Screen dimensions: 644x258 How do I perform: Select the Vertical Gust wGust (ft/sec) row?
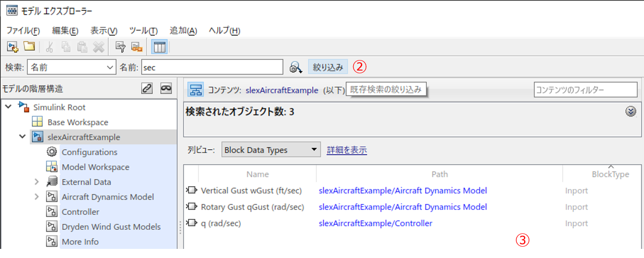[251, 190]
